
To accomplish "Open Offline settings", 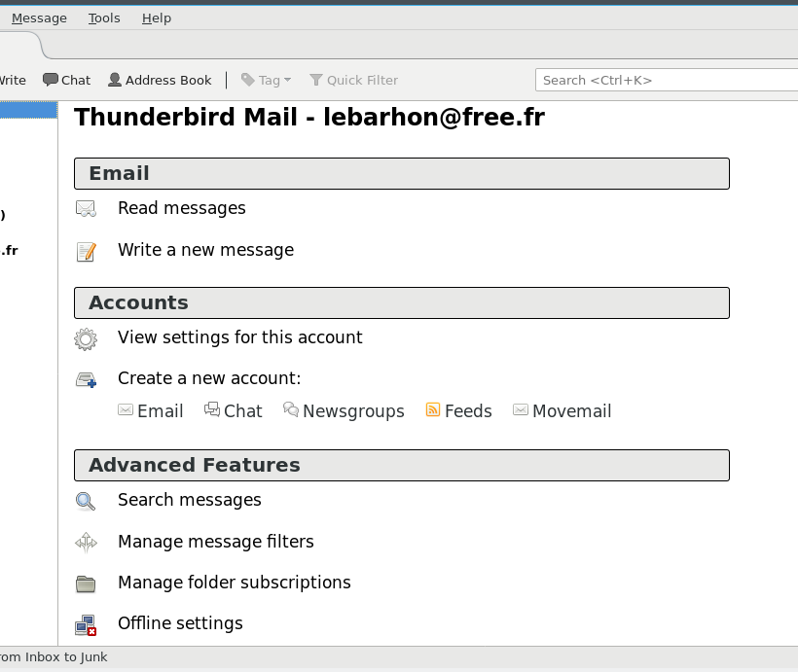I will [x=180, y=623].
